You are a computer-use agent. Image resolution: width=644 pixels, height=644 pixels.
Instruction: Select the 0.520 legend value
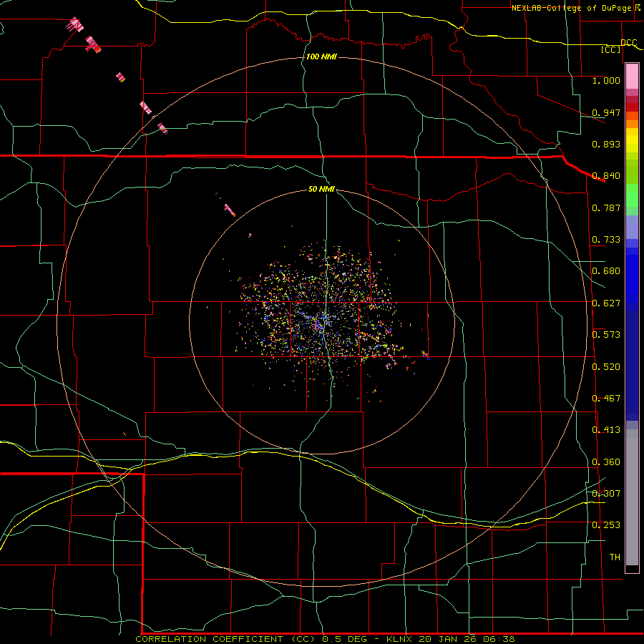click(606, 367)
